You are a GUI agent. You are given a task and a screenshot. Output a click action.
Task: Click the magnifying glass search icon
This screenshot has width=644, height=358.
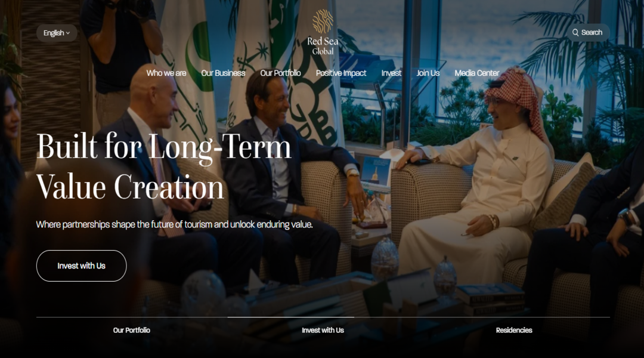pyautogui.click(x=575, y=32)
